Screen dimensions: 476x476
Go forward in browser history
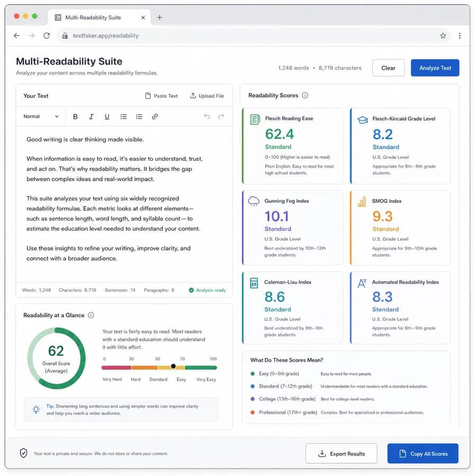click(x=32, y=35)
